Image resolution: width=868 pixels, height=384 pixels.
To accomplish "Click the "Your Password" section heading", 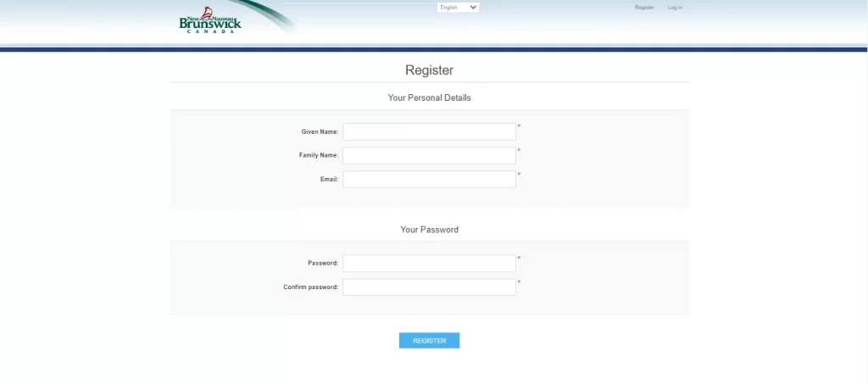I will point(429,230).
